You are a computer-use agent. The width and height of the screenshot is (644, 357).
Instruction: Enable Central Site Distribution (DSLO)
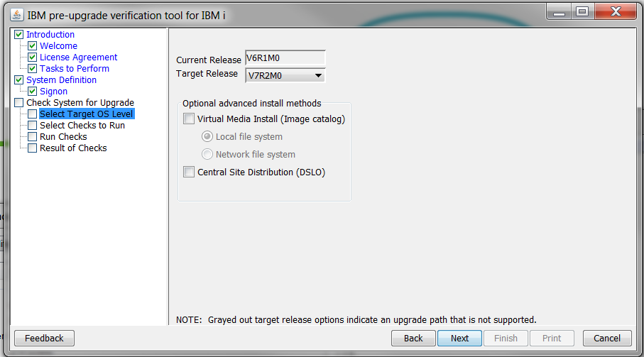(189, 172)
